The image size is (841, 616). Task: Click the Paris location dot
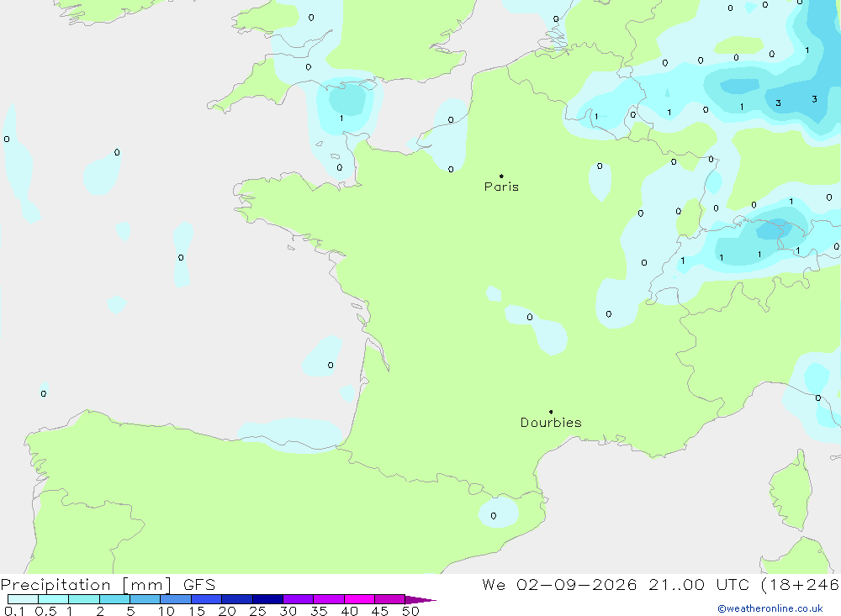pos(501,176)
